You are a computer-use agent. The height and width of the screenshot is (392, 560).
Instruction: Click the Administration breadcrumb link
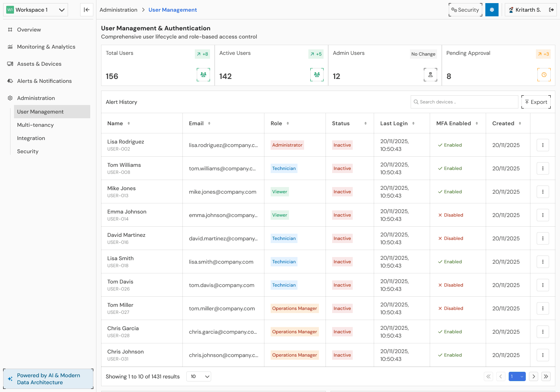[118, 10]
